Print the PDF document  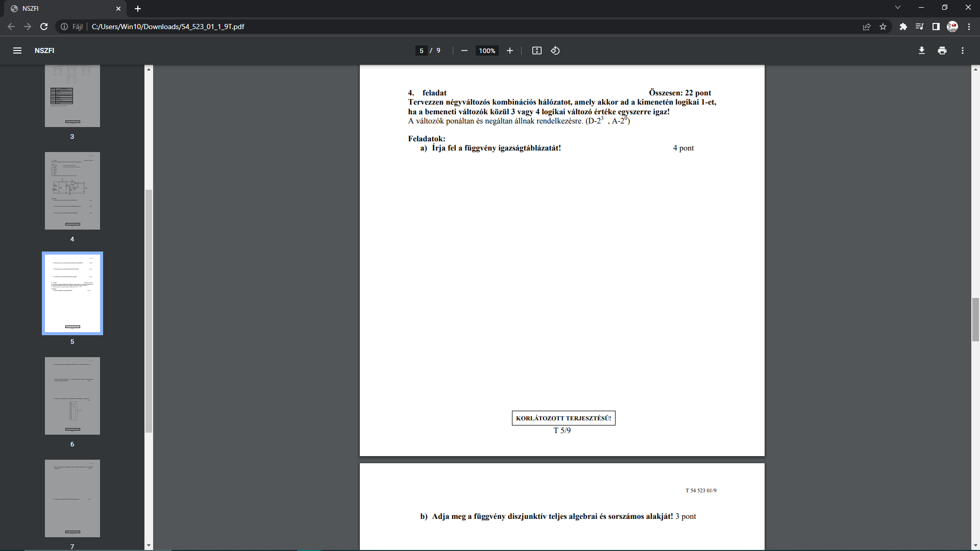point(942,51)
